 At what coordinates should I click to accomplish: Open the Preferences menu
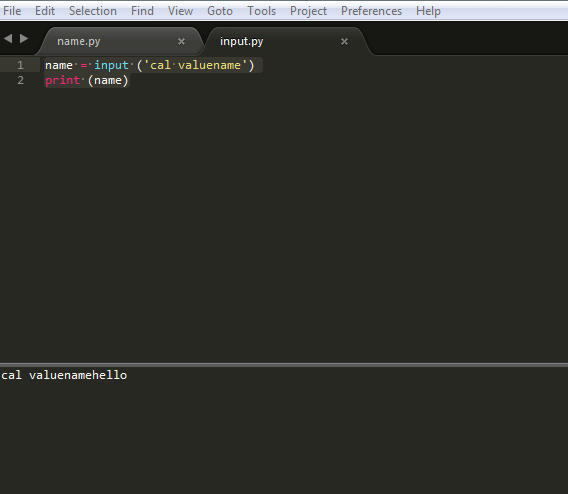point(371,11)
